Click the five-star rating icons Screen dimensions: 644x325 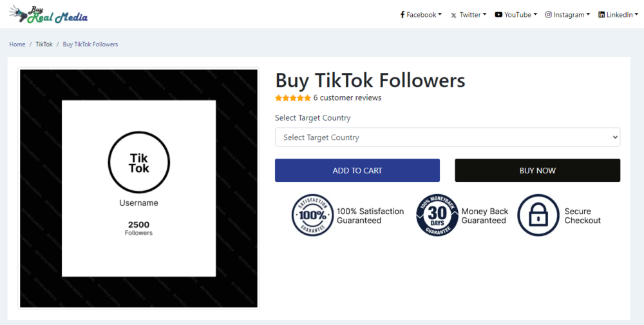tap(293, 98)
